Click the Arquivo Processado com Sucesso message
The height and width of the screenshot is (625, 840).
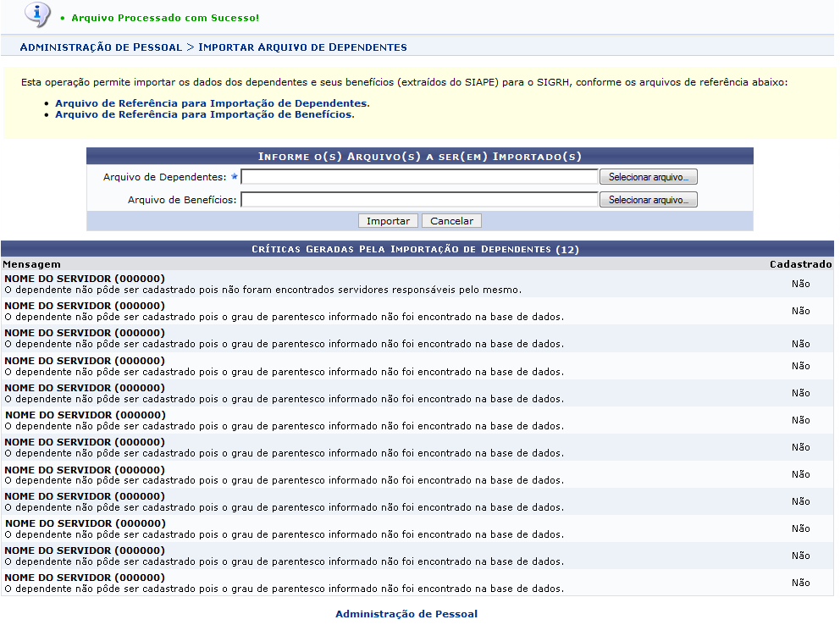click(165, 18)
